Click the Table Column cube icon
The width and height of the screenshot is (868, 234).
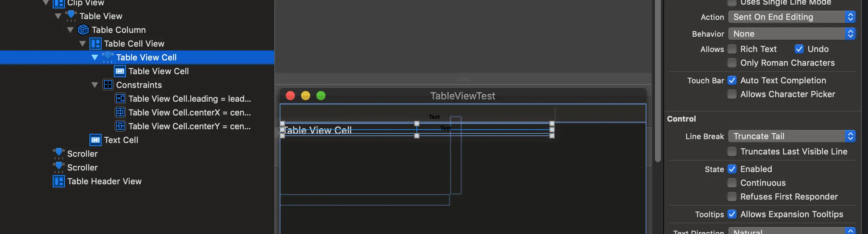pyautogui.click(x=83, y=30)
